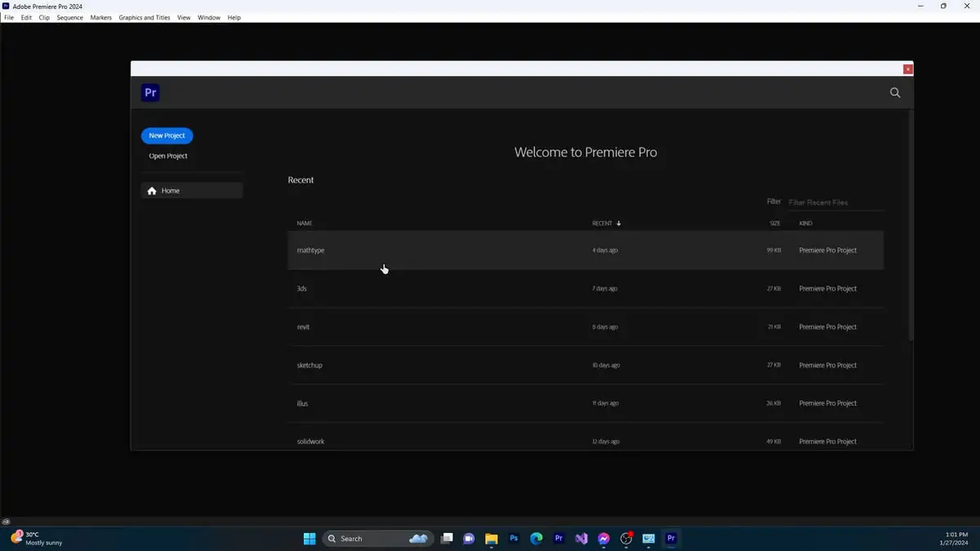Open the Graphics and Titles menu

pos(145,17)
